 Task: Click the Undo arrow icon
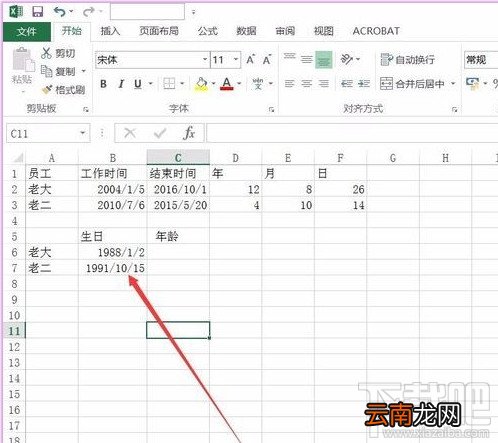(60, 12)
